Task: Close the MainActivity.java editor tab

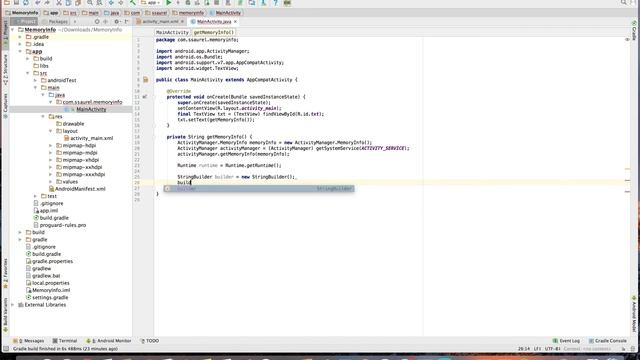Action: 236,22
